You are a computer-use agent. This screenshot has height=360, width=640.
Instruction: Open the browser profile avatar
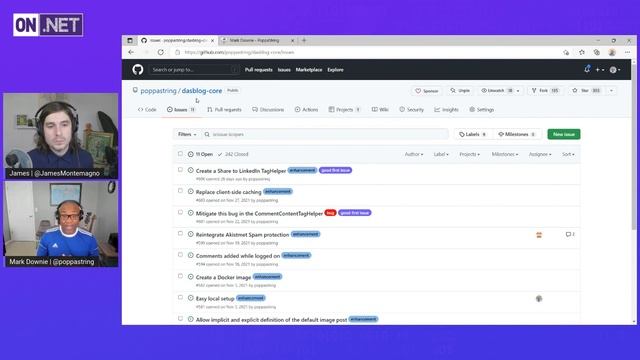tap(612, 52)
